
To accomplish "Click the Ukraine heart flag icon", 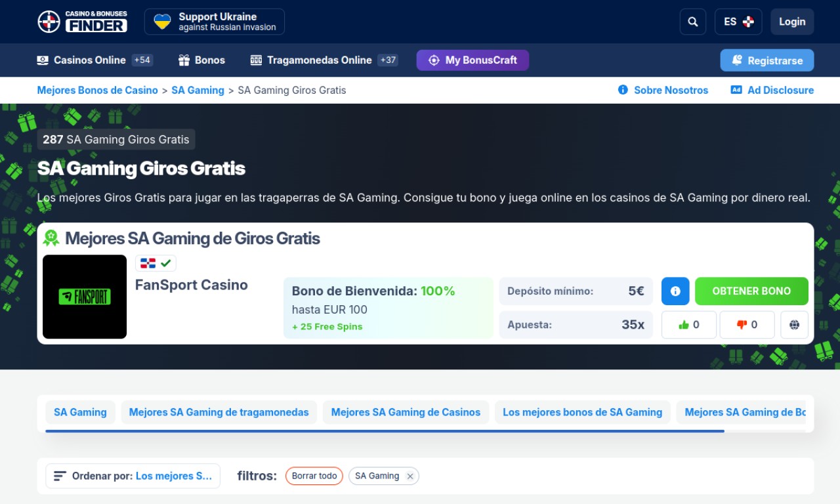I will click(162, 22).
